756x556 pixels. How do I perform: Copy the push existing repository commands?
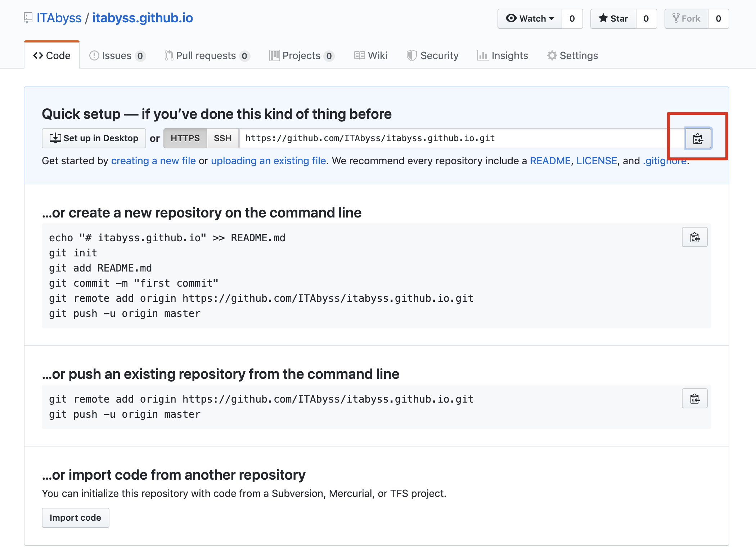pyautogui.click(x=694, y=399)
